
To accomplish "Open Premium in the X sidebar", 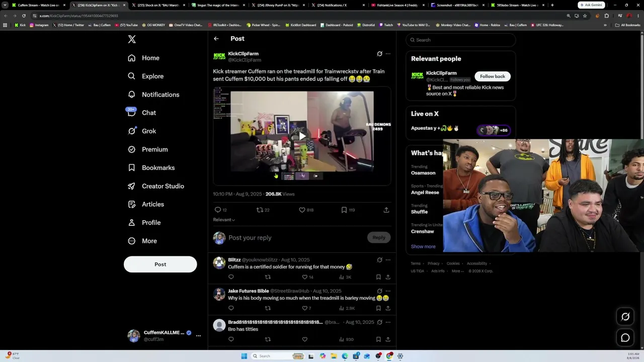I will tap(148, 149).
